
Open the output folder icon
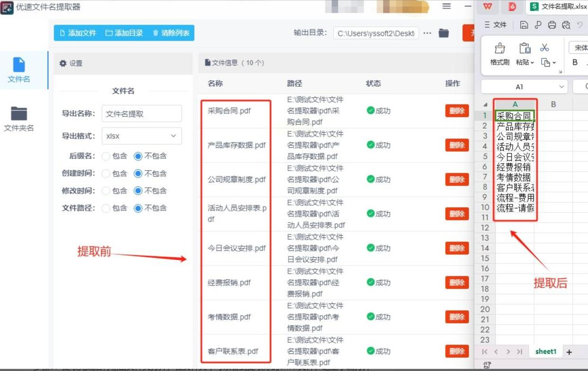point(444,33)
